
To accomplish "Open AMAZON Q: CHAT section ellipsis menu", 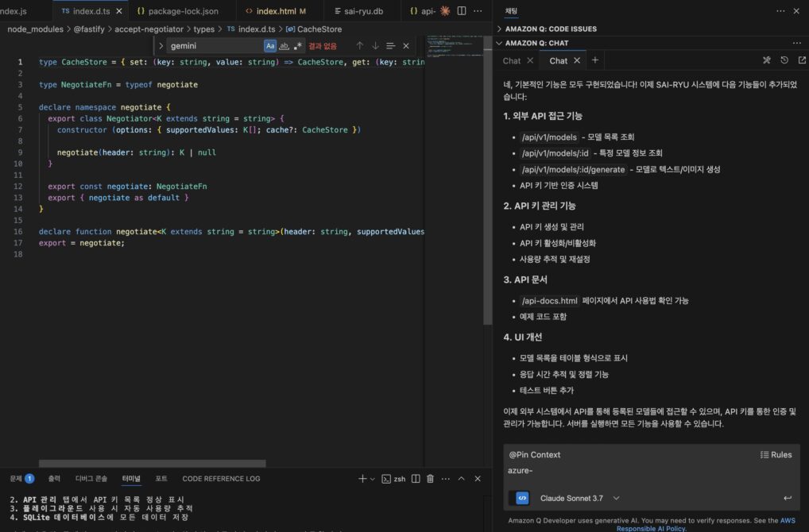I will (x=796, y=43).
